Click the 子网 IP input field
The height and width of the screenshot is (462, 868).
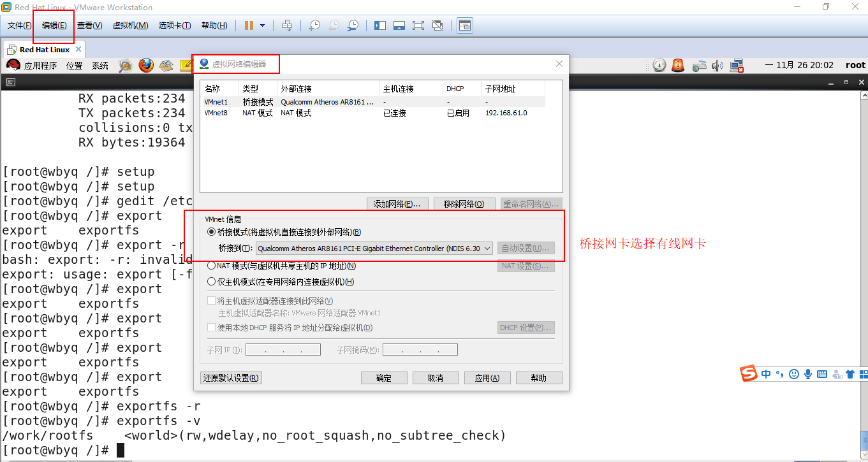point(283,350)
